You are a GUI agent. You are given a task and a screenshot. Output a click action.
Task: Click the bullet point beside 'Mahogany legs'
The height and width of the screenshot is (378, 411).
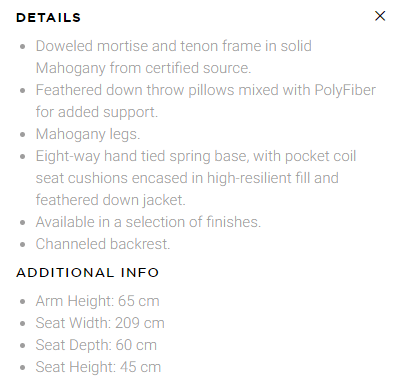pyautogui.click(x=22, y=135)
